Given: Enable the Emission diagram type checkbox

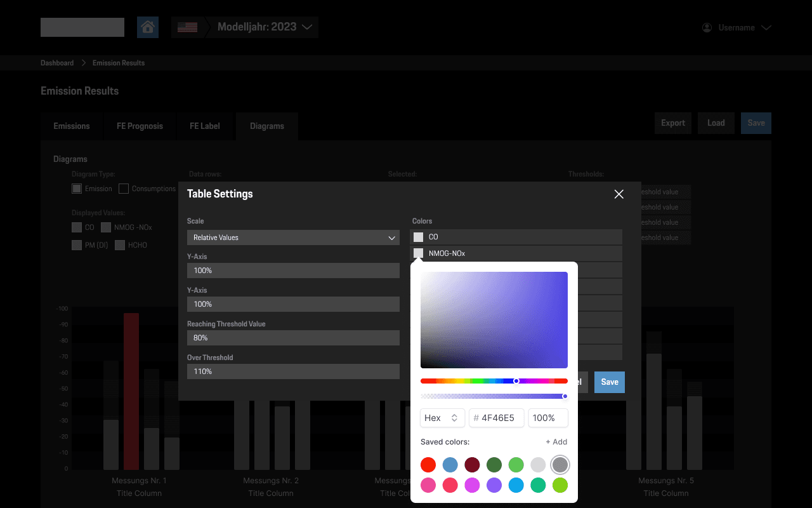Looking at the screenshot, I should pyautogui.click(x=76, y=189).
